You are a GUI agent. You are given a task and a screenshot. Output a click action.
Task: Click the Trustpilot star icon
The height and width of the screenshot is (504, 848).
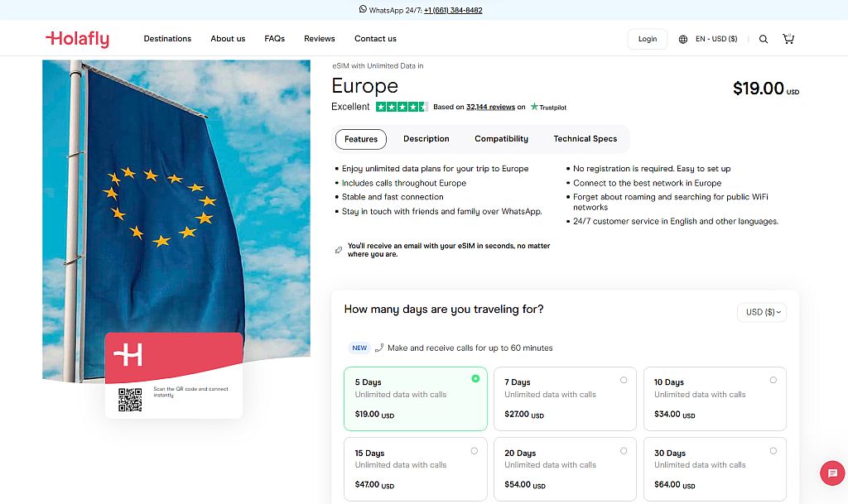tap(534, 106)
